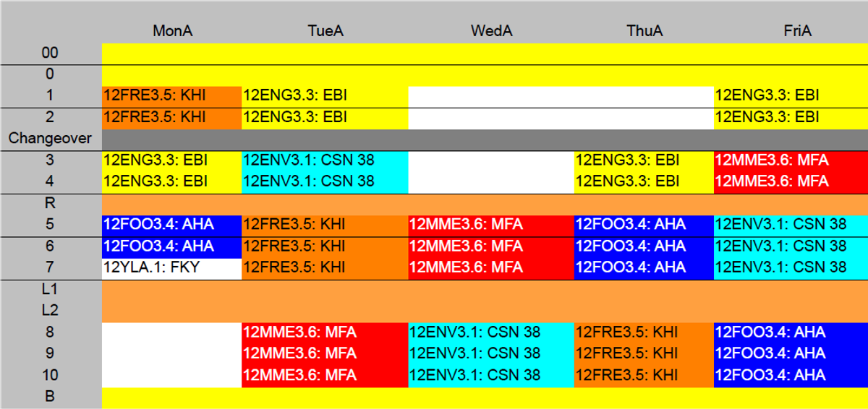Click Monday period 5 12FOO3.4: AHA cell
The image size is (868, 409).
[x=171, y=225]
